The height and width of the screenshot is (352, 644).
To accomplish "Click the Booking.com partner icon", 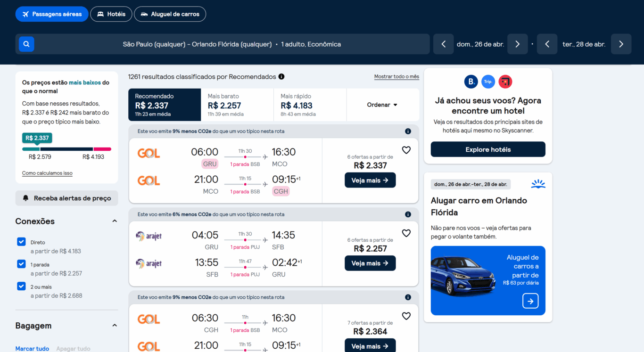I will 471,81.
